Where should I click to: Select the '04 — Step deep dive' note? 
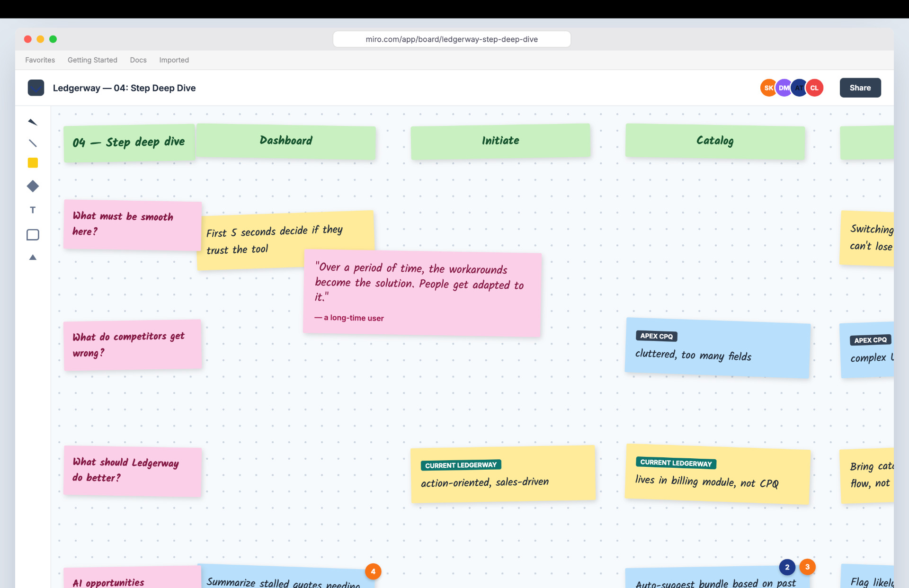(x=129, y=143)
